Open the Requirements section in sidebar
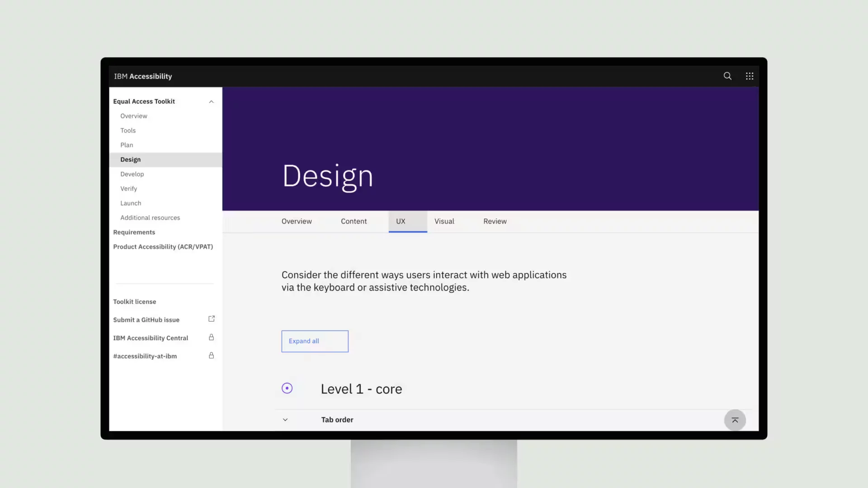The width and height of the screenshot is (868, 488). pos(134,232)
